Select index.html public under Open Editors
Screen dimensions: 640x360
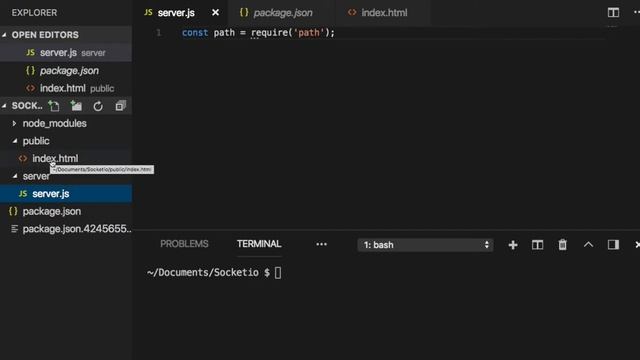[x=66, y=88]
